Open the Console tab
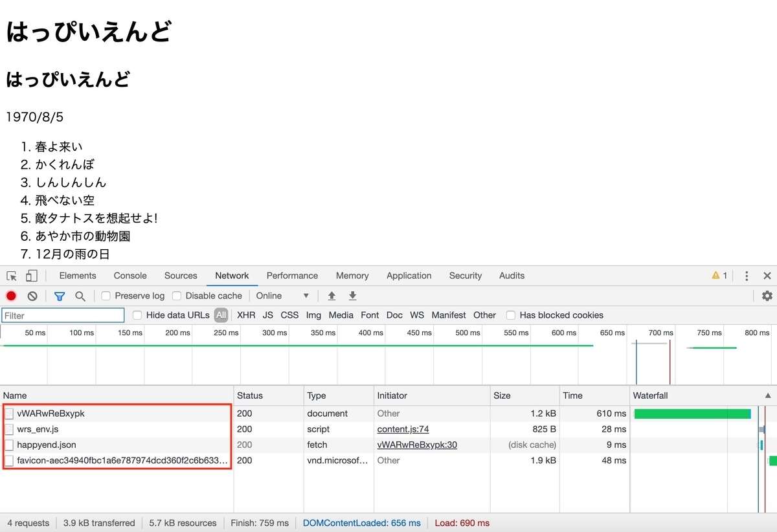The image size is (777, 532). (x=130, y=276)
